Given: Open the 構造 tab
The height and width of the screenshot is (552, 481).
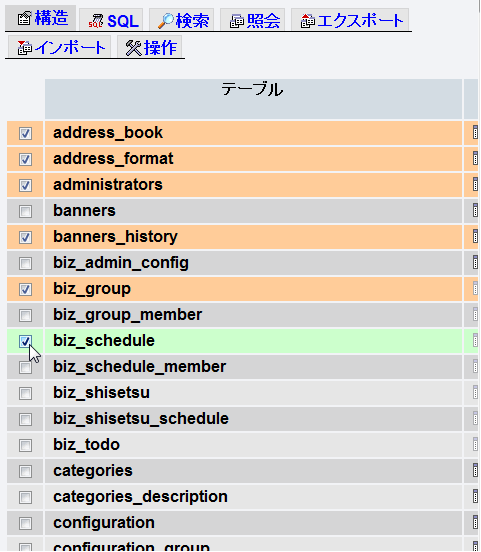Looking at the screenshot, I should [41, 18].
